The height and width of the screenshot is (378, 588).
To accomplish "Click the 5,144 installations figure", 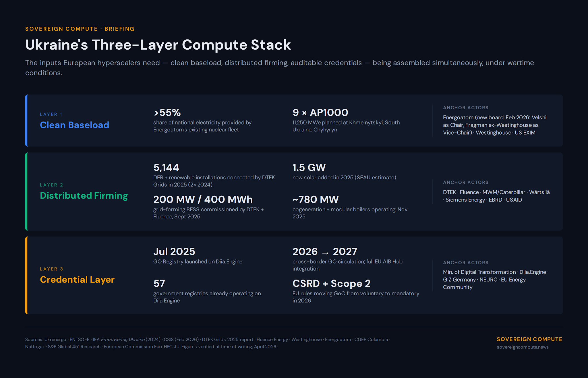I will click(166, 168).
